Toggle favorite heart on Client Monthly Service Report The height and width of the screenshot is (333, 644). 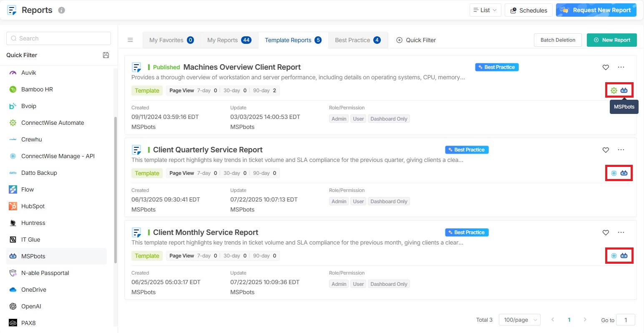[x=606, y=232]
